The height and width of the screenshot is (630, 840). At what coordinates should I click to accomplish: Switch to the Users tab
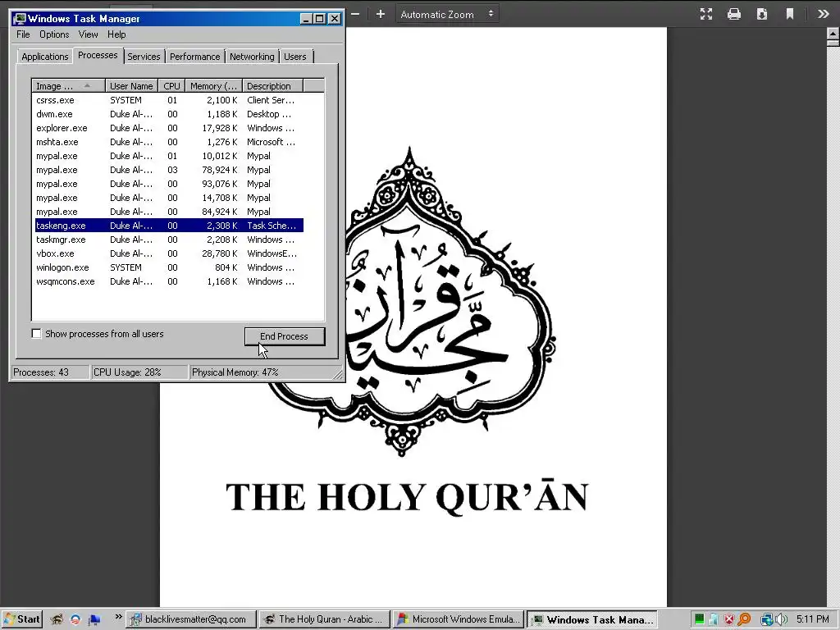[x=295, y=57]
